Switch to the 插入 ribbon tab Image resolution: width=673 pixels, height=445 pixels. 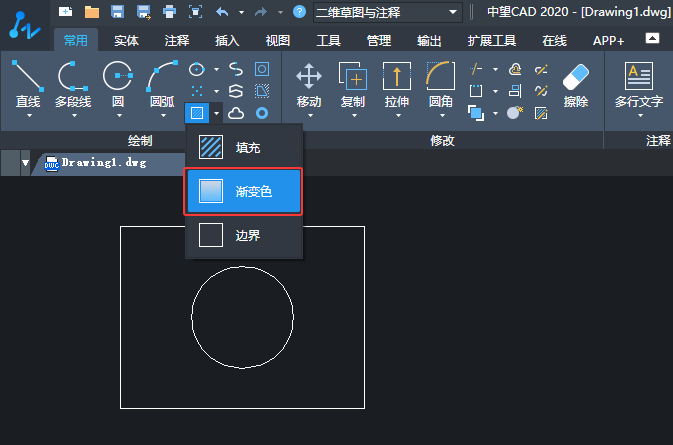click(227, 40)
